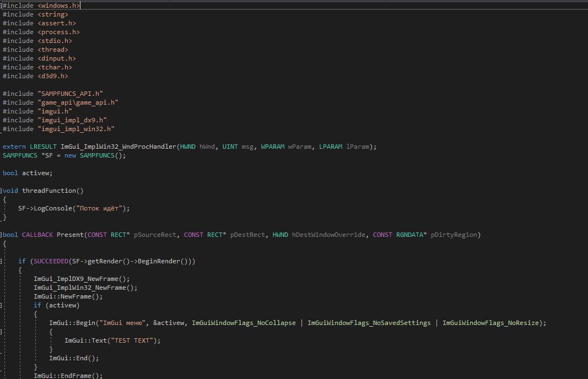Collapse the Present callback function
Viewport: 588px width, 379px height.
[x=1, y=235]
